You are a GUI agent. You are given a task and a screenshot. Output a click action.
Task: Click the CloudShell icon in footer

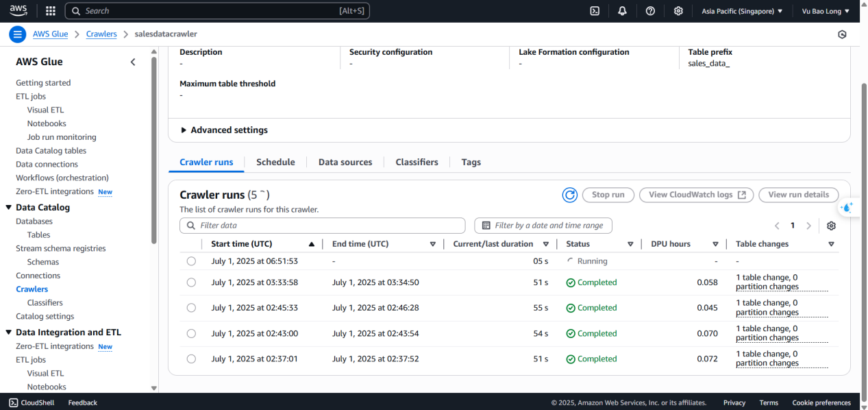14,402
